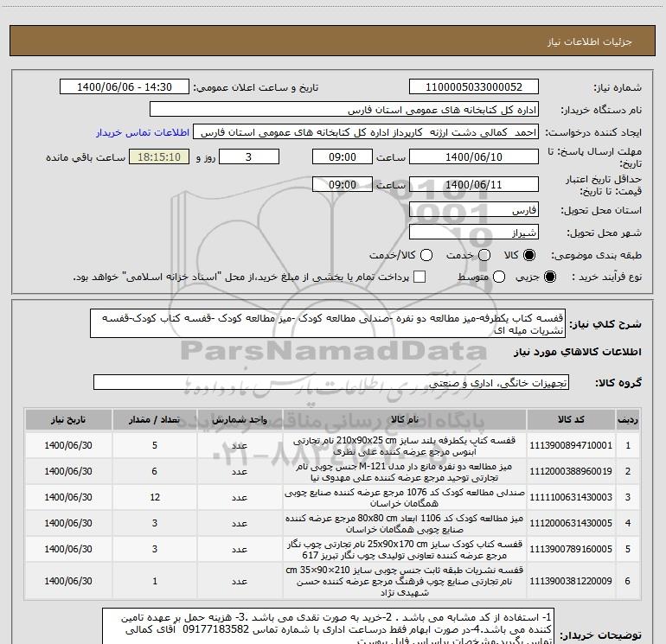
Task: Click quantity 12 in row 3
Action: coord(155,497)
